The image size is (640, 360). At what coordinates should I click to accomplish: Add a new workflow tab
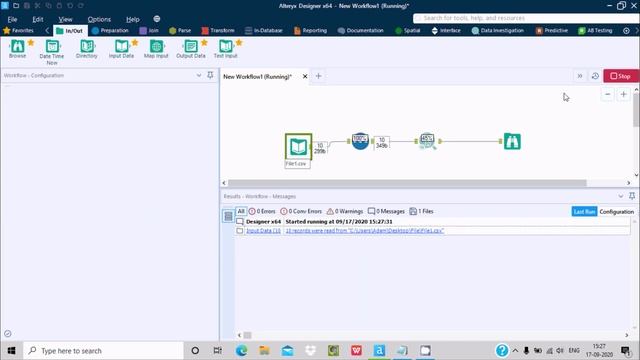tap(318, 76)
